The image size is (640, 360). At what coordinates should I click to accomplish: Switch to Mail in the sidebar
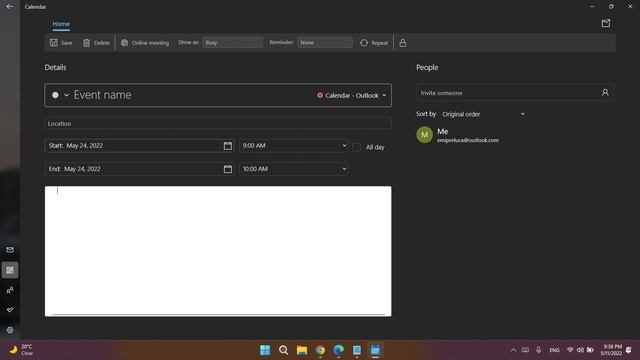(x=10, y=250)
